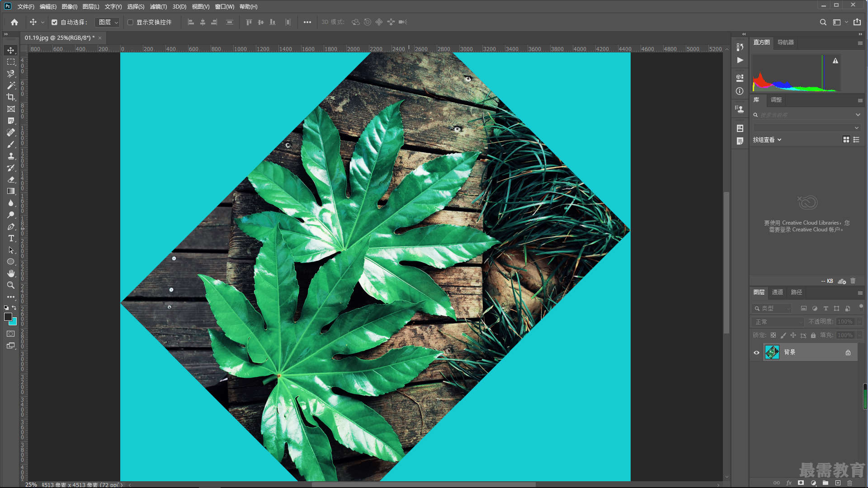Image resolution: width=868 pixels, height=488 pixels.
Task: Toggle pixel layer filter in Layers panel
Action: point(803,308)
